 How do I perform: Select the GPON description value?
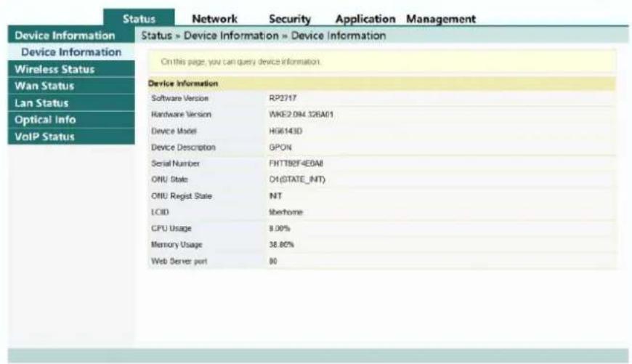click(x=280, y=147)
